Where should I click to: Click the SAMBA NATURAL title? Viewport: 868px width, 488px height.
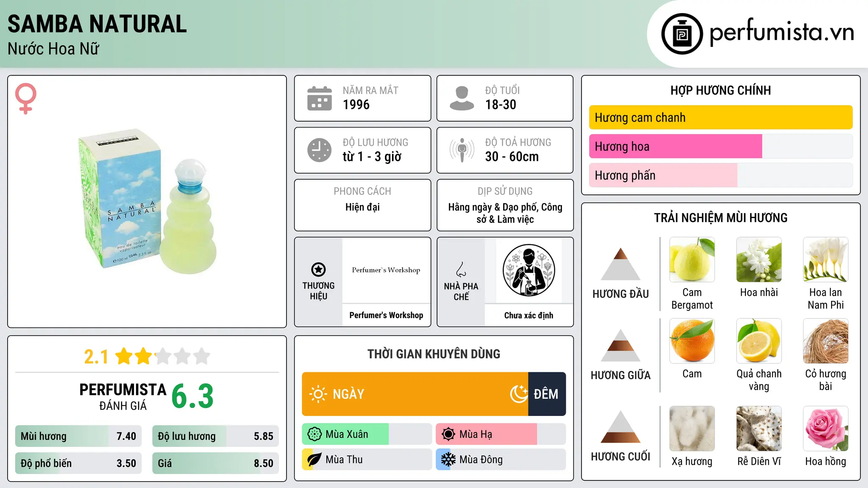pyautogui.click(x=97, y=24)
